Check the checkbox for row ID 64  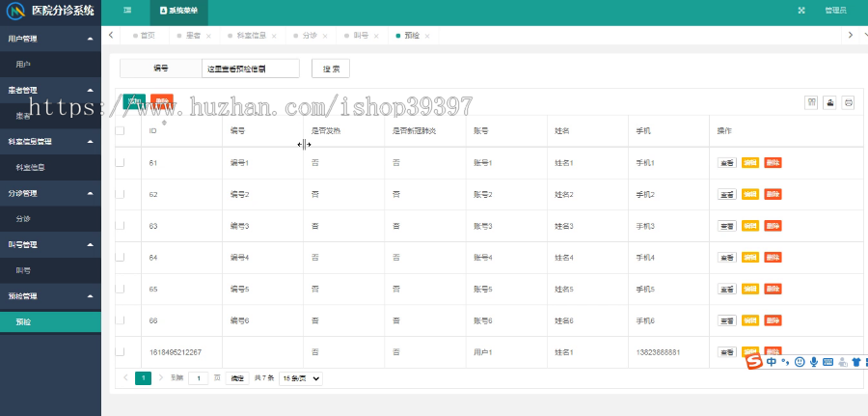click(120, 257)
